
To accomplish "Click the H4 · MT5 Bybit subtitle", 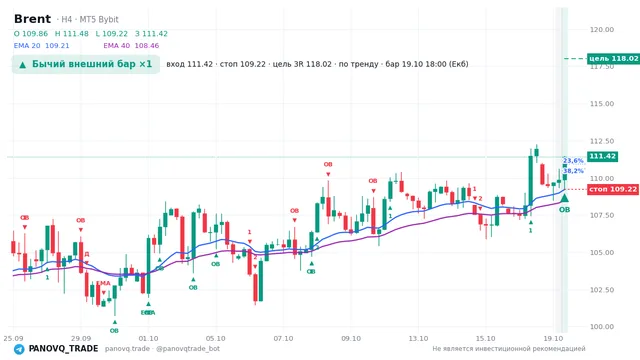I will [88, 19].
